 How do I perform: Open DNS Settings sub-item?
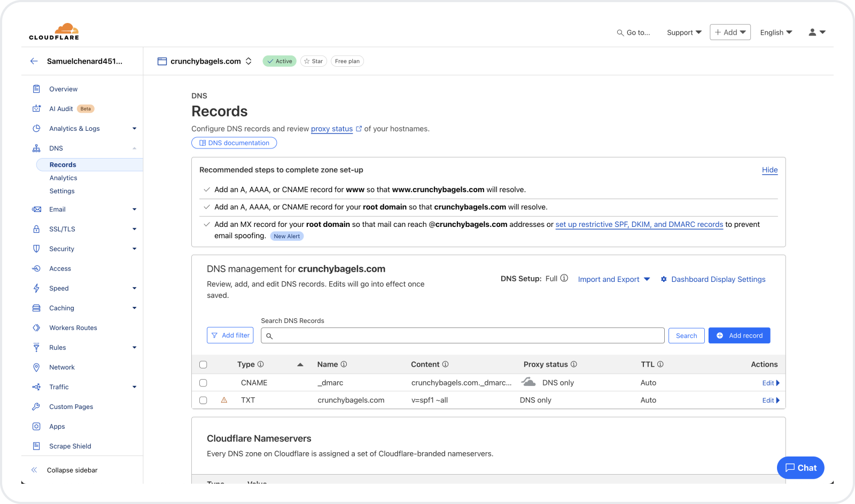pos(62,191)
